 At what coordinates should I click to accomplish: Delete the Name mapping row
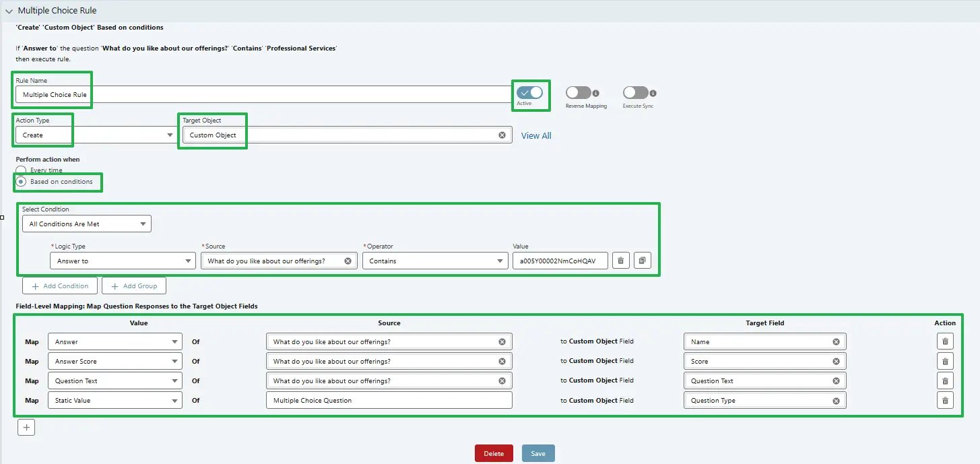pos(945,341)
